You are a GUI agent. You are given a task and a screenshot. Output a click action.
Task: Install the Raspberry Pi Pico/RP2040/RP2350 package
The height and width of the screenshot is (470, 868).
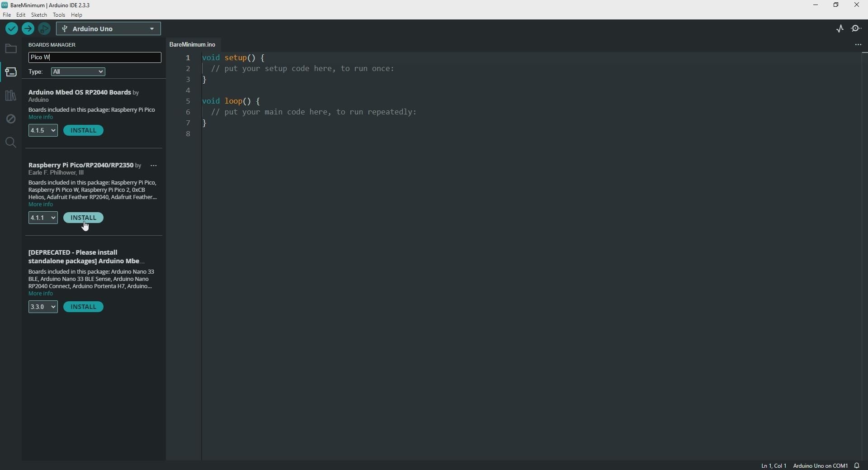84,218
